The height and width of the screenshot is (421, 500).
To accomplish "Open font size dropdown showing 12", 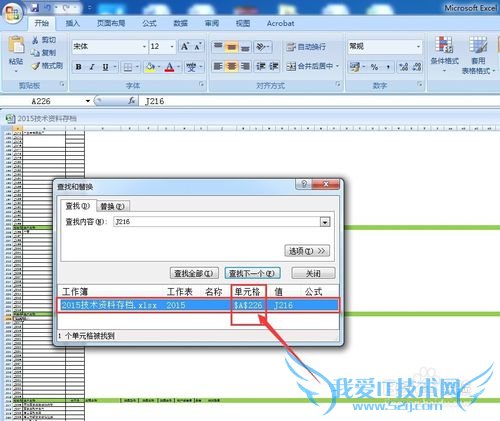I will (x=172, y=46).
